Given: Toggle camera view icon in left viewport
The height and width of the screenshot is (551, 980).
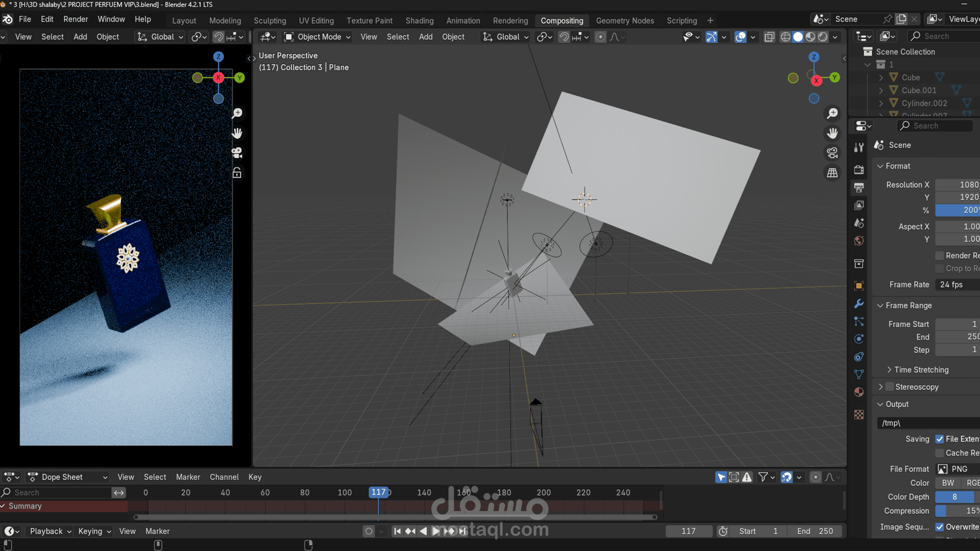Looking at the screenshot, I should tap(237, 153).
